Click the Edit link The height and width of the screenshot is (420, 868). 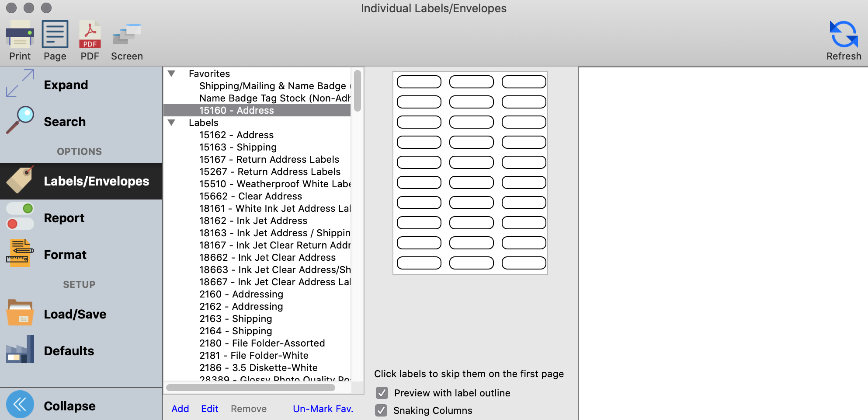pyautogui.click(x=210, y=409)
